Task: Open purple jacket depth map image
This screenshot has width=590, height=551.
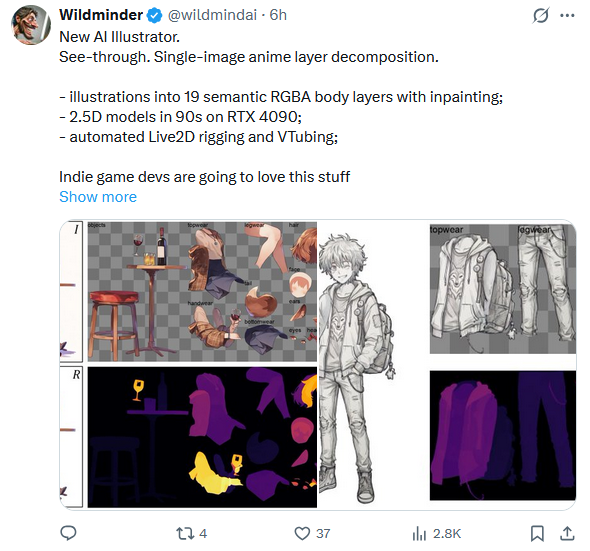Action: pyautogui.click(x=503, y=435)
